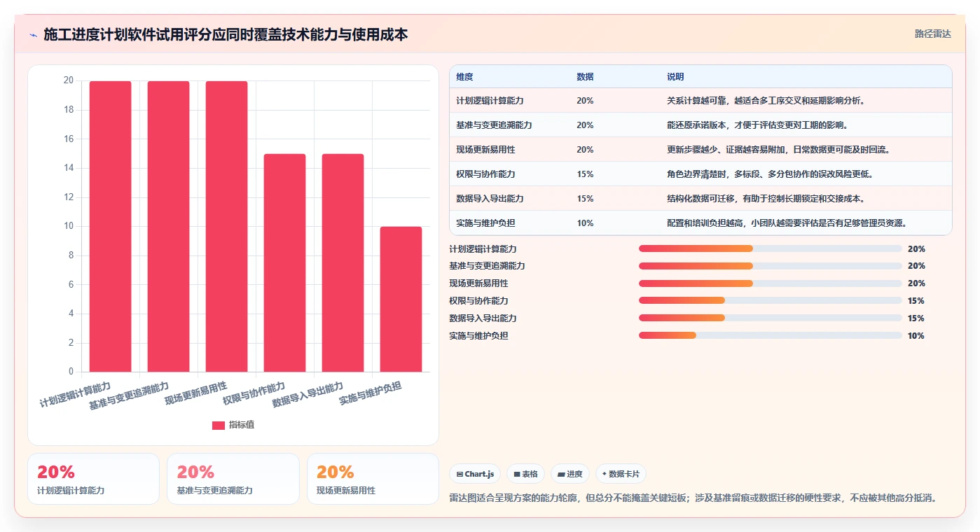Click the 数据导入导出能力 bar in the chart
The height and width of the screenshot is (532, 980).
(343, 262)
